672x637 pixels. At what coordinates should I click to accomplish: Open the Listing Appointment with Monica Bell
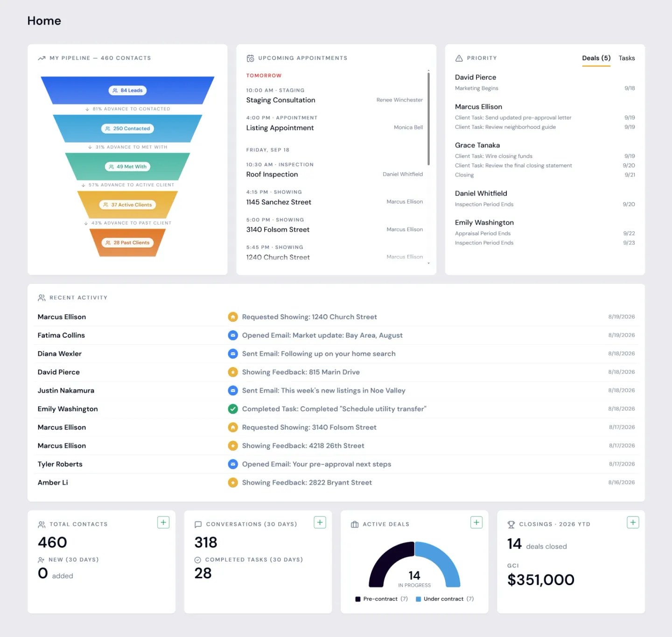pyautogui.click(x=335, y=123)
